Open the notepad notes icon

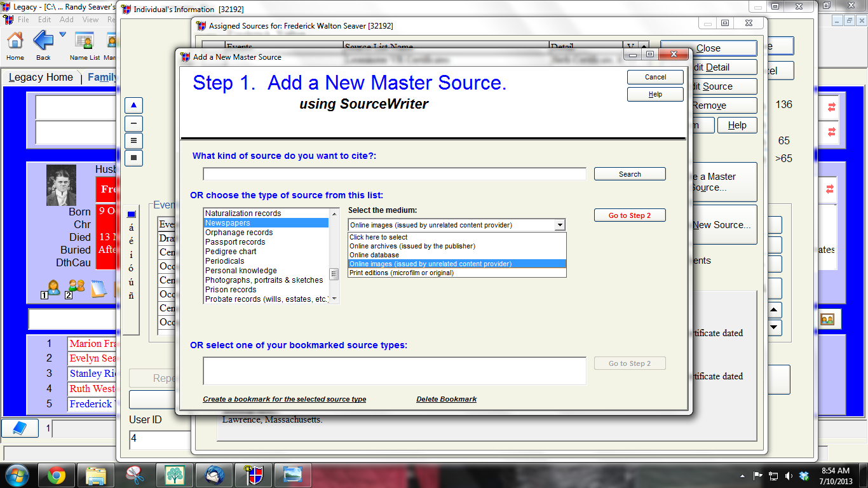[98, 289]
